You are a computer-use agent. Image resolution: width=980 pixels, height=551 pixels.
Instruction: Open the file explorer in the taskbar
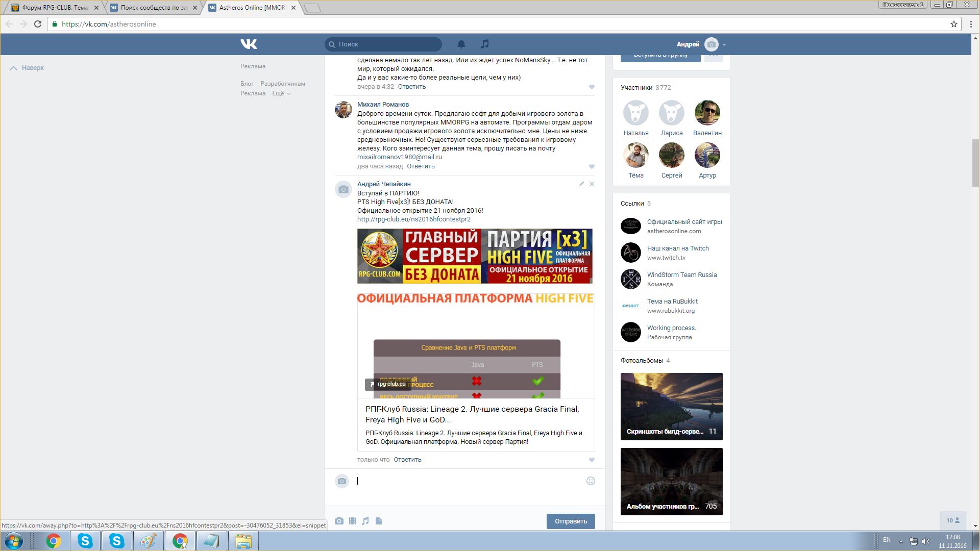coord(243,541)
